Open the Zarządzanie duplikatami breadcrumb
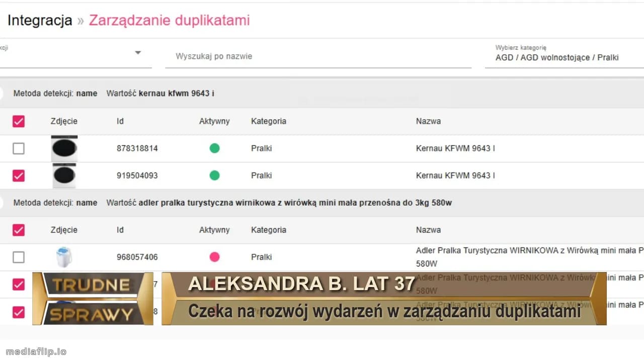This screenshot has height=362, width=644. click(x=169, y=21)
